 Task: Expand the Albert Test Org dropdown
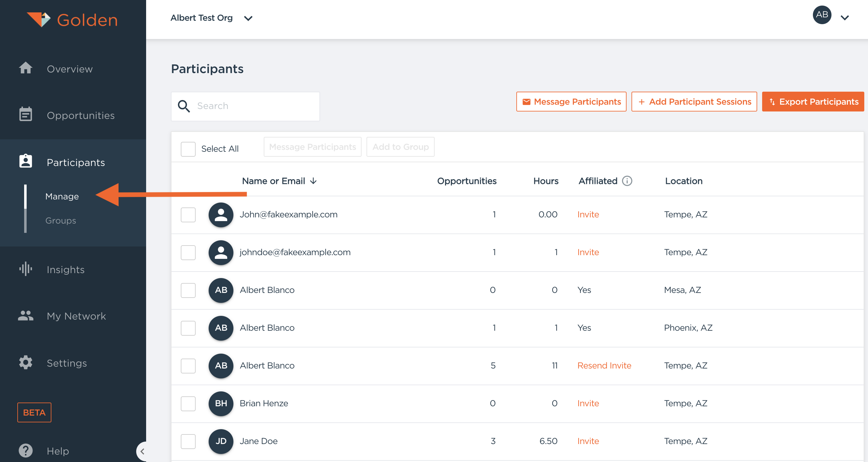pos(248,18)
